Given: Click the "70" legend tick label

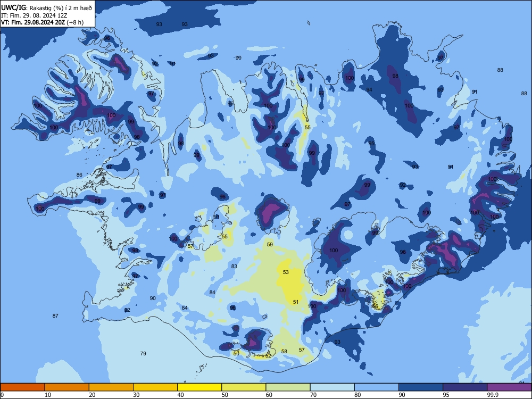Looking at the screenshot, I should pos(313,395).
